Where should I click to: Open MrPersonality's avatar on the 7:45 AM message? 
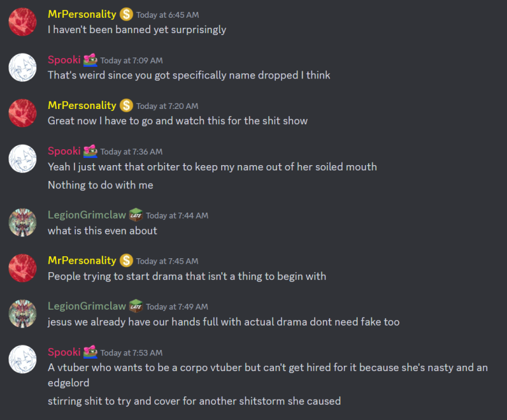[22, 268]
